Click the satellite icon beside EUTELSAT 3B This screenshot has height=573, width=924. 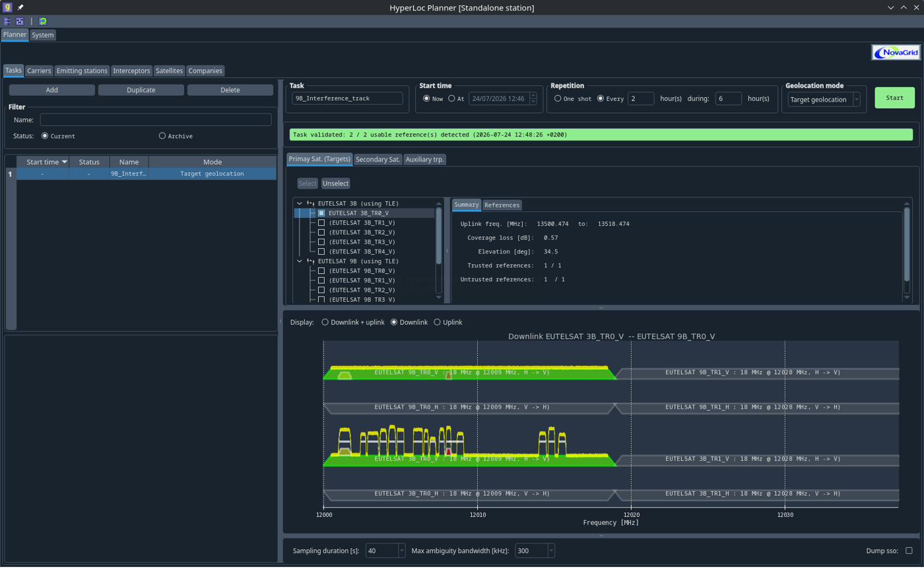coord(310,203)
